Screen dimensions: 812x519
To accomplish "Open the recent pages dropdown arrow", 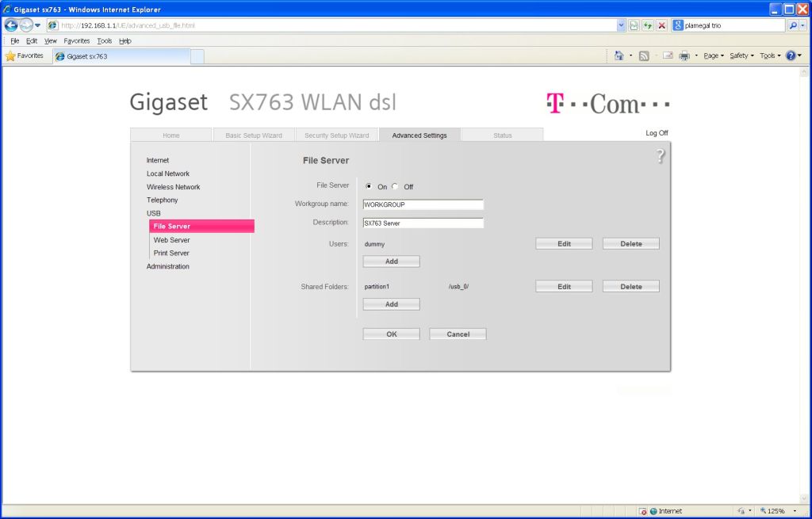I will pos(38,25).
